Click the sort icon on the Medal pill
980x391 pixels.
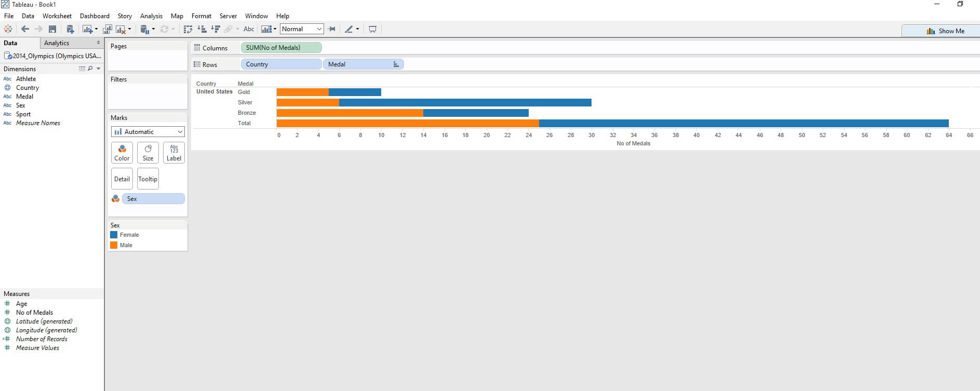point(396,64)
